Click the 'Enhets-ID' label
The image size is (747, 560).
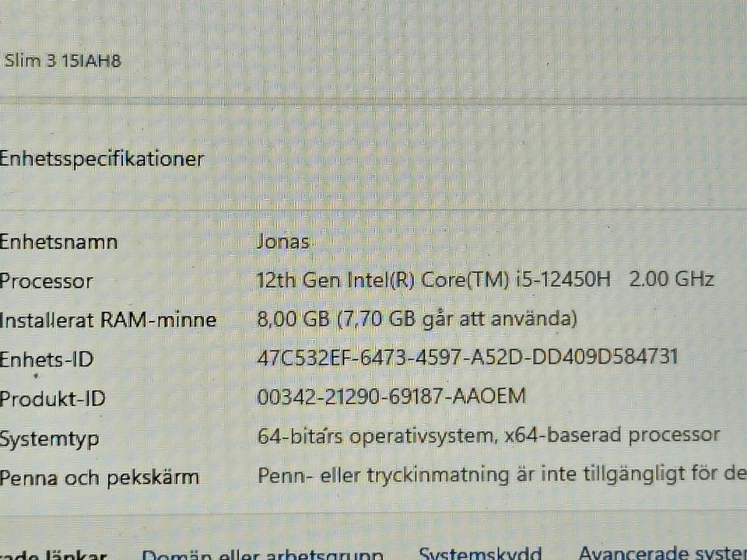point(47,359)
